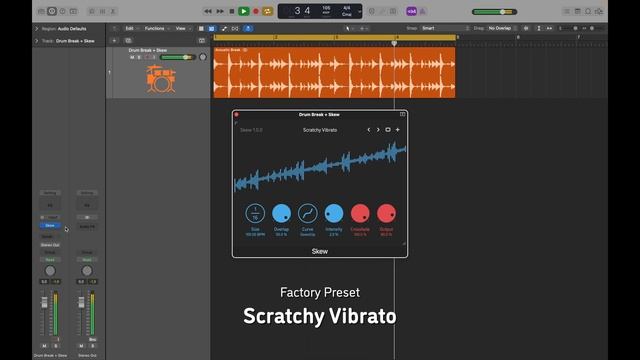Open the Drag No Overlap dropdown

pos(502,28)
